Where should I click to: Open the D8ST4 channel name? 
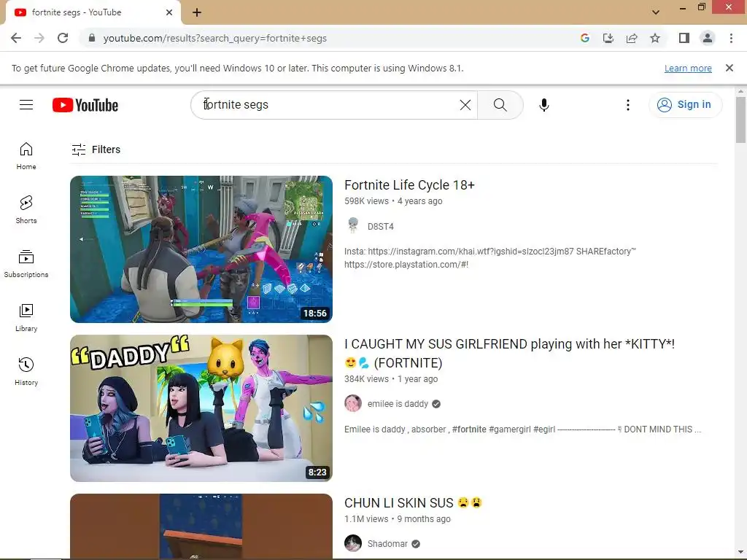[x=381, y=227]
